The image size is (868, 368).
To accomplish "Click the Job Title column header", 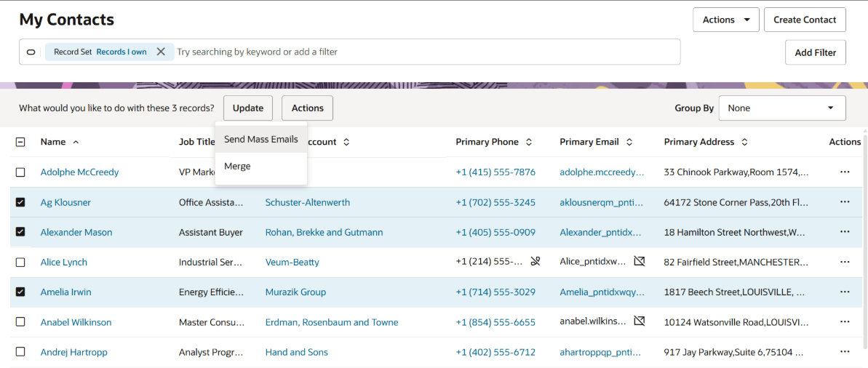I will point(196,142).
